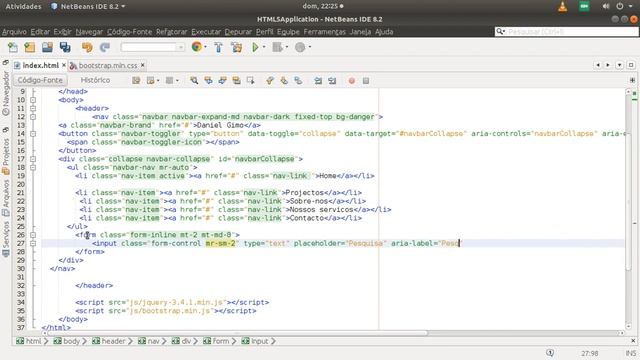Image resolution: width=640 pixels, height=360 pixels.
Task: Open the power menu icon in top bar
Action: (x=620, y=7)
